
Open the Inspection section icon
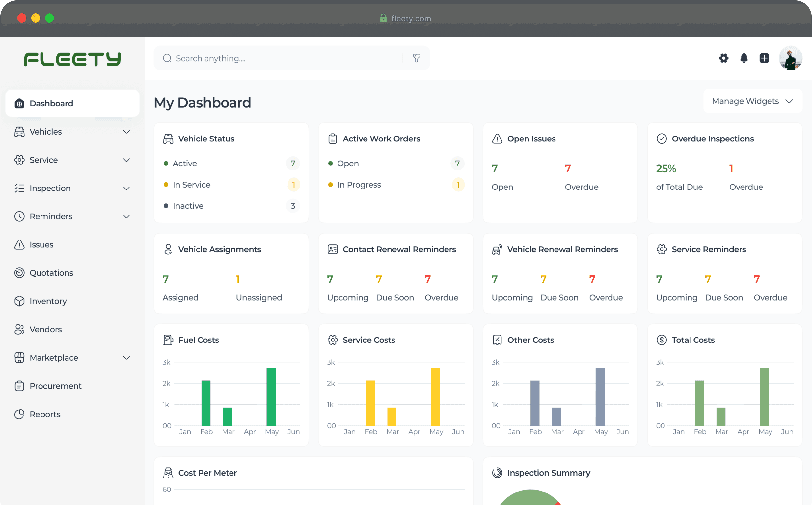[x=19, y=188]
